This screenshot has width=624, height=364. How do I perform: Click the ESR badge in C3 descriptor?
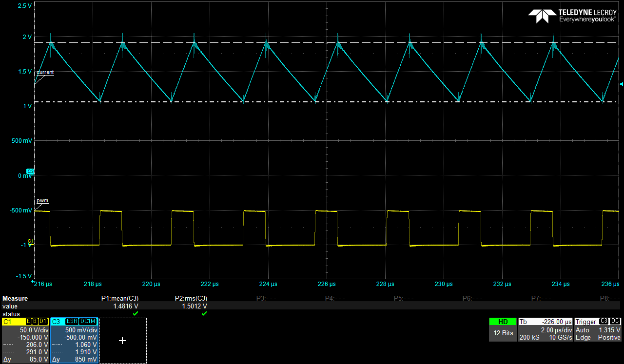coord(72,322)
